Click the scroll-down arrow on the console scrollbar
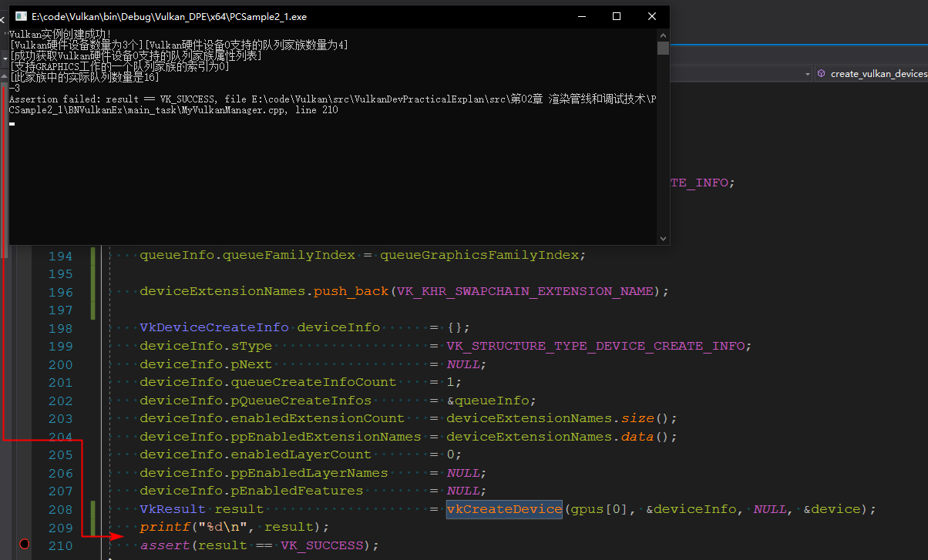 coord(663,237)
